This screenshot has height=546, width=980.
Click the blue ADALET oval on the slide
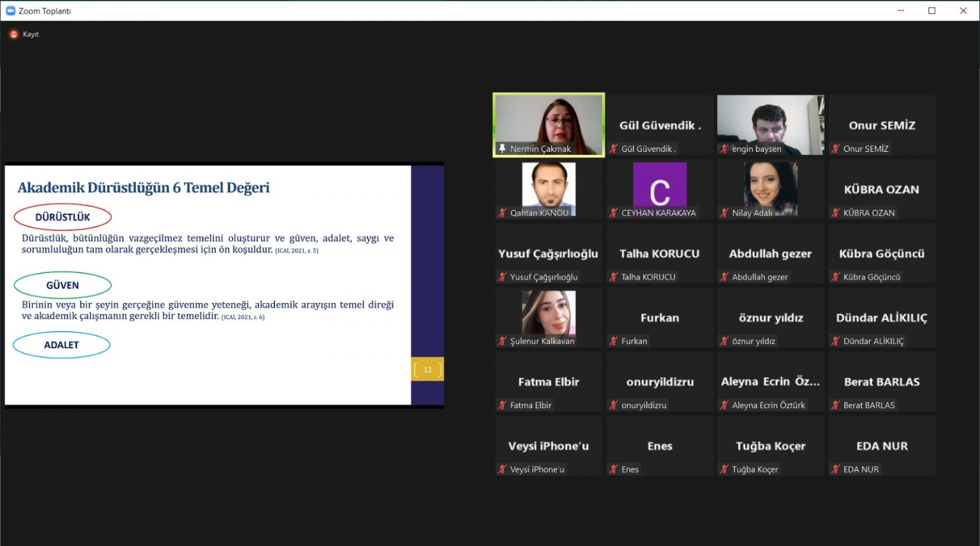coord(61,345)
